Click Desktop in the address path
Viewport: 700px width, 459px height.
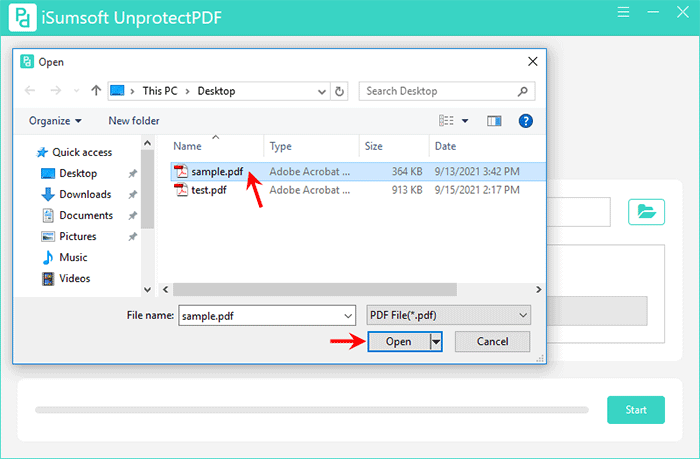[217, 91]
